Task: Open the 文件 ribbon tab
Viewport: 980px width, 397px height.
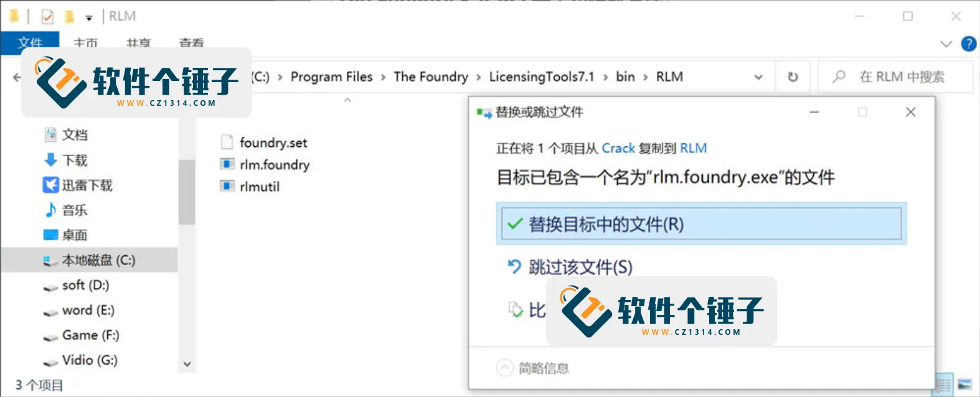Action: [30, 43]
